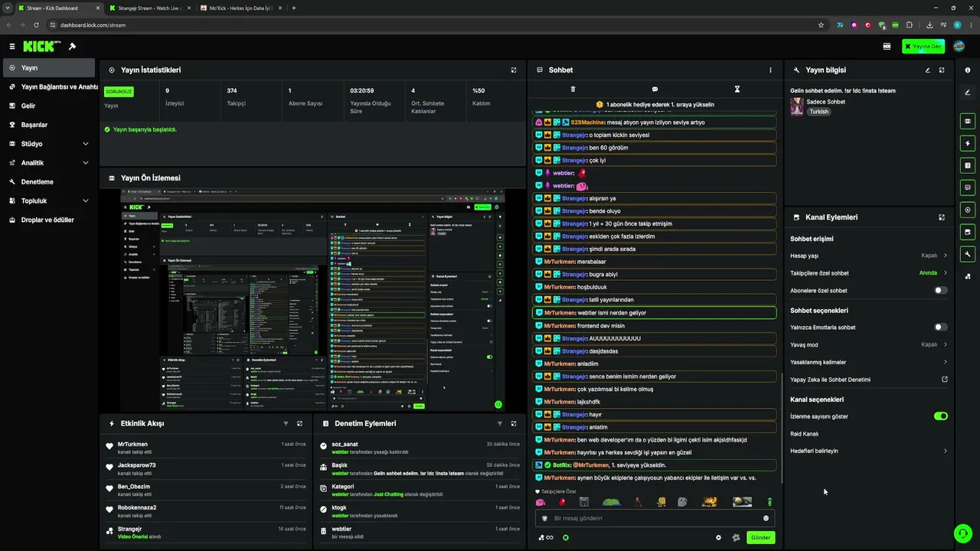Image resolution: width=980 pixels, height=551 pixels.
Task: Edit stream info with the Yayın bilgisi pencil
Action: click(927, 70)
